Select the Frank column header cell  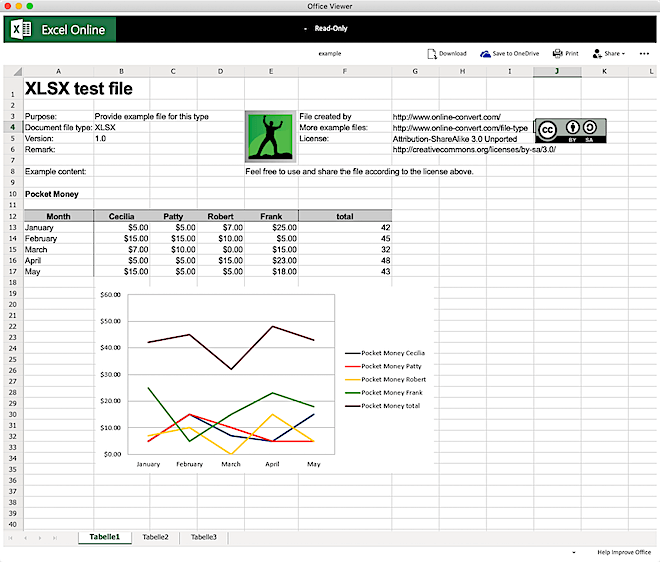pos(271,216)
